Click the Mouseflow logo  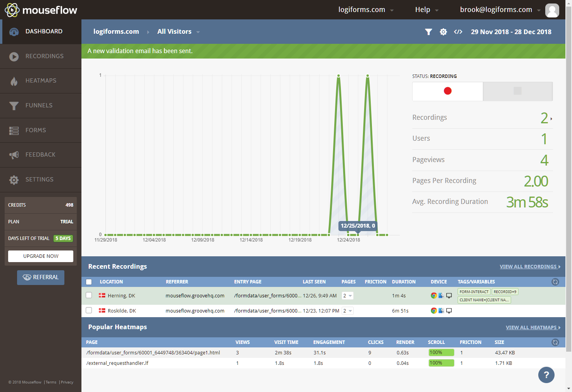click(41, 10)
